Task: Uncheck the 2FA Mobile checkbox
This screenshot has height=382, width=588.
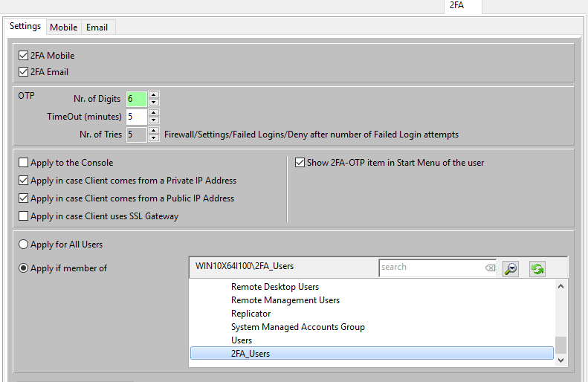Action: coord(24,56)
